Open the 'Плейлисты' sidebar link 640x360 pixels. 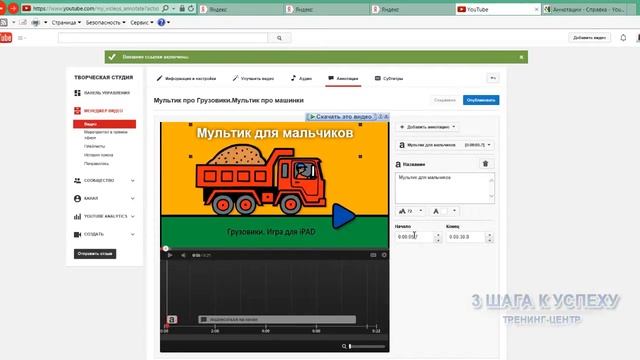click(x=95, y=146)
